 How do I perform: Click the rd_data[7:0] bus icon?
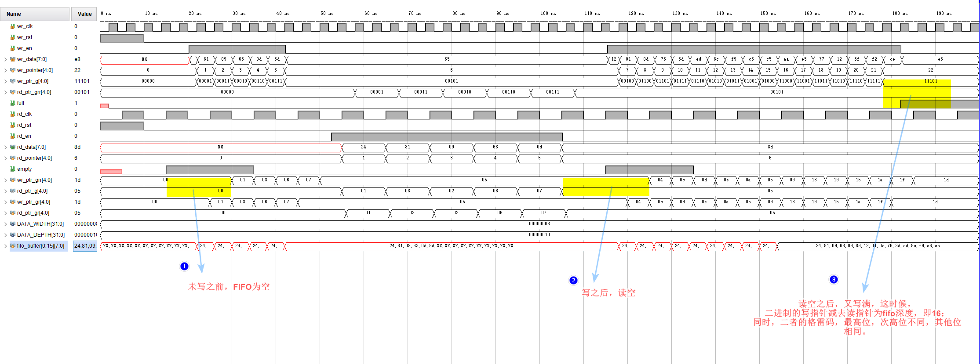pos(13,147)
